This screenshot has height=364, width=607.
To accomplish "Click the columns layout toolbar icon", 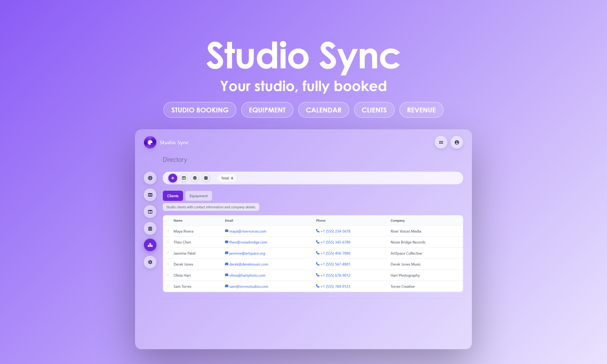I will (184, 178).
